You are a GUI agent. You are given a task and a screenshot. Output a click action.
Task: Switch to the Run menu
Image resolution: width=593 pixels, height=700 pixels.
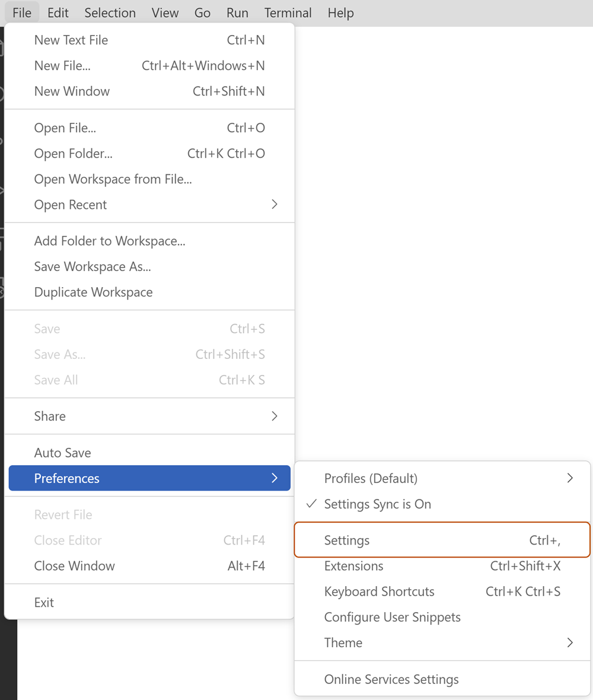(237, 12)
